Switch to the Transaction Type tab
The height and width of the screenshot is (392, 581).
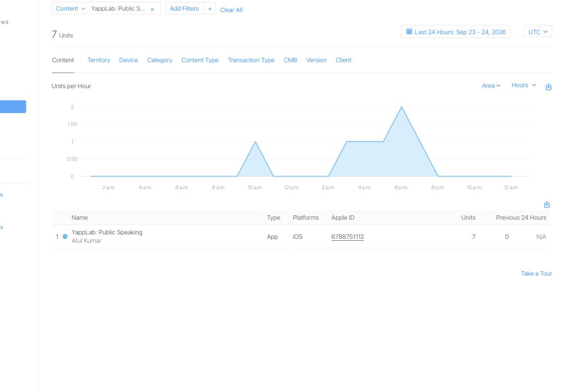[251, 60]
